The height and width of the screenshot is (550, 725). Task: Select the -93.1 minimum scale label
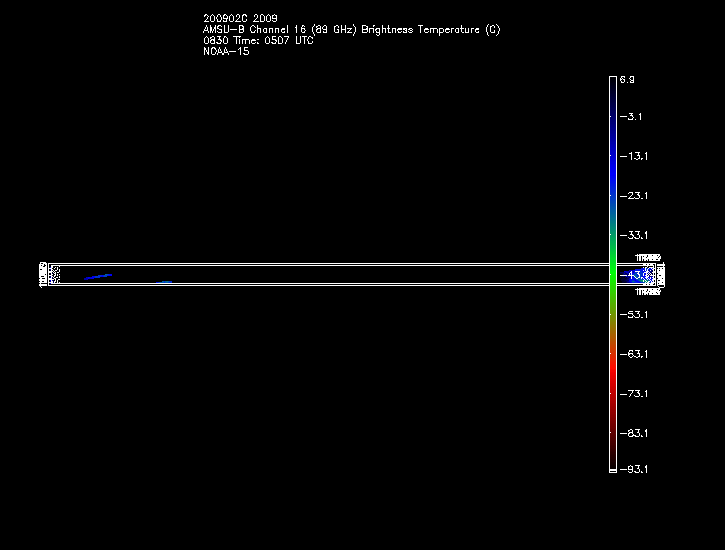click(633, 469)
